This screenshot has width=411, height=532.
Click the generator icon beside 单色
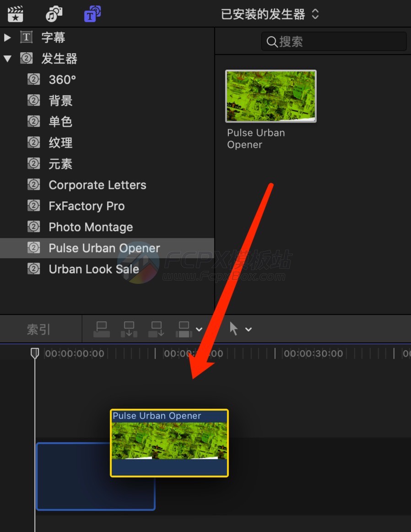pos(33,121)
